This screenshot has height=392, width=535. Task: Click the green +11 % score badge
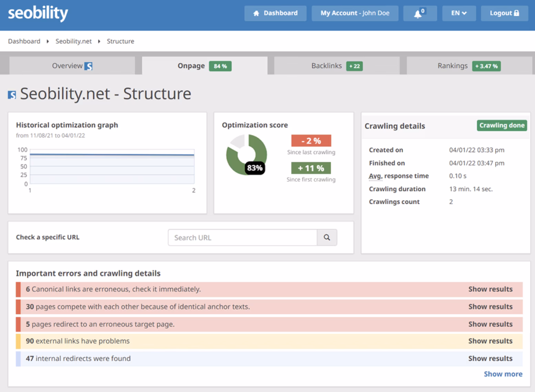311,168
